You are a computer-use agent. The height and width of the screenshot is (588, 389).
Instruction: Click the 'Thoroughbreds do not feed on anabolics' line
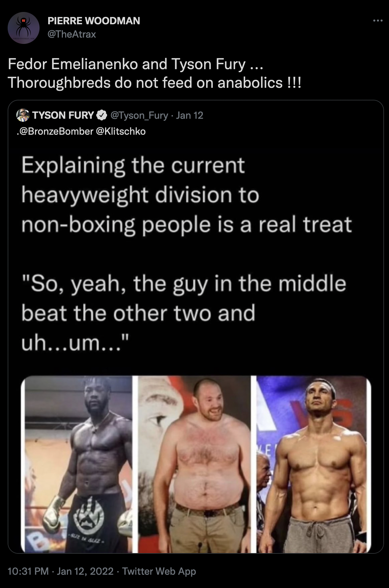click(x=155, y=83)
